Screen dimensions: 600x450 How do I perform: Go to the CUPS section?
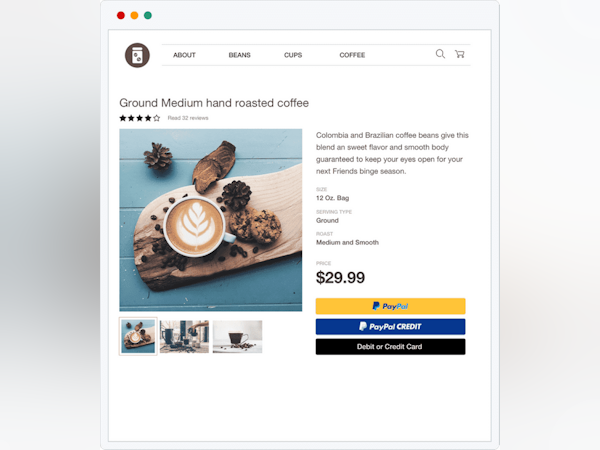(293, 55)
